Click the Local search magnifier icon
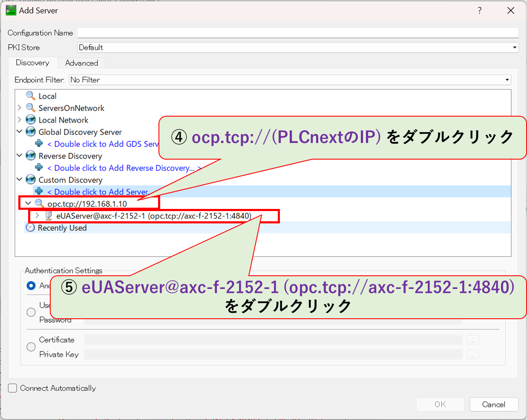Screen dimensions: 527x420 [x=30, y=96]
